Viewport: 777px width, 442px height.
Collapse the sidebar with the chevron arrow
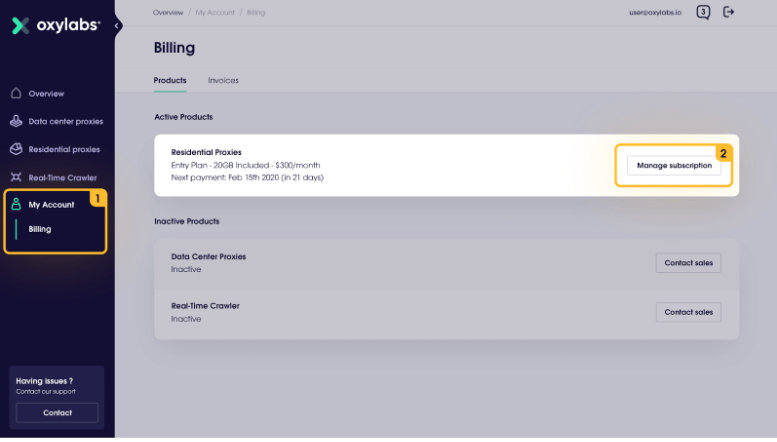116,26
